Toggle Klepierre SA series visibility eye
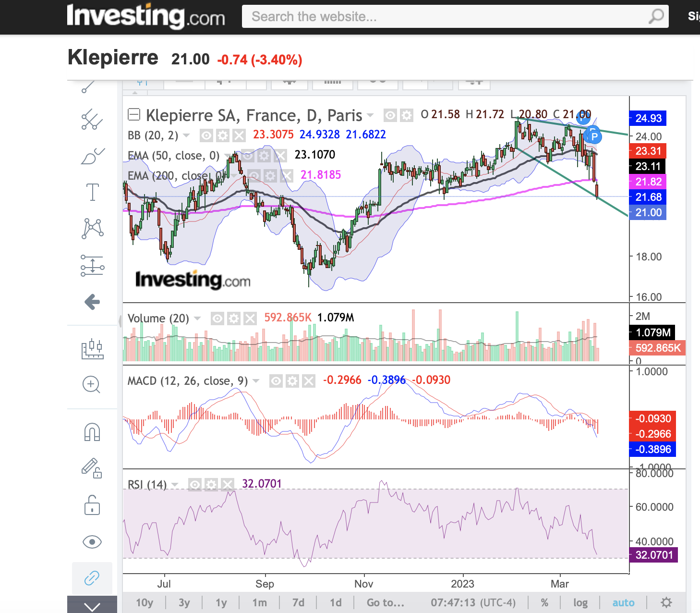700x613 pixels. point(390,115)
